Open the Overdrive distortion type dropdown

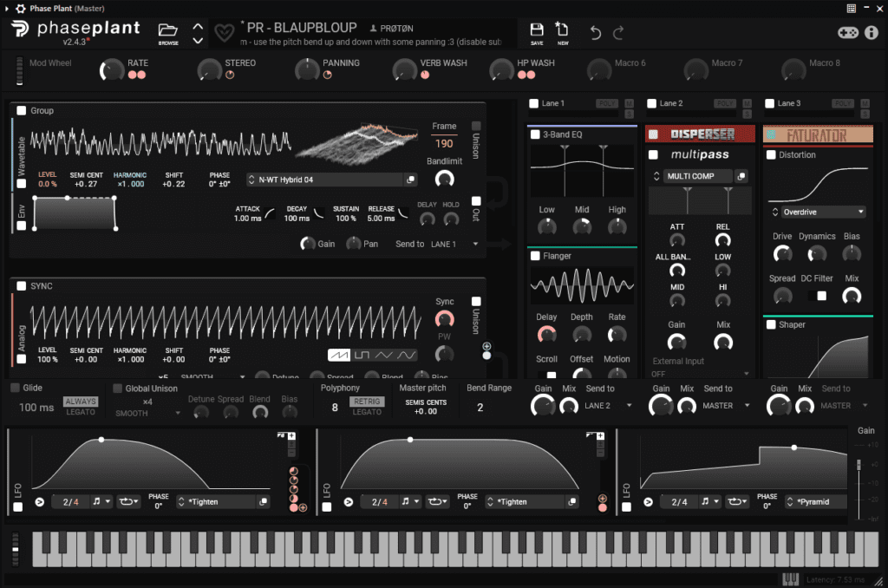pos(818,212)
